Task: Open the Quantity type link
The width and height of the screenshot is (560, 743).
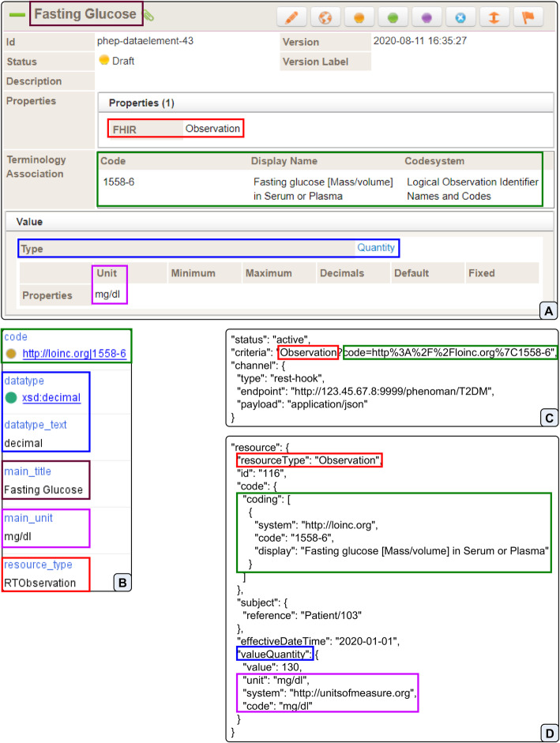Action: tap(375, 248)
